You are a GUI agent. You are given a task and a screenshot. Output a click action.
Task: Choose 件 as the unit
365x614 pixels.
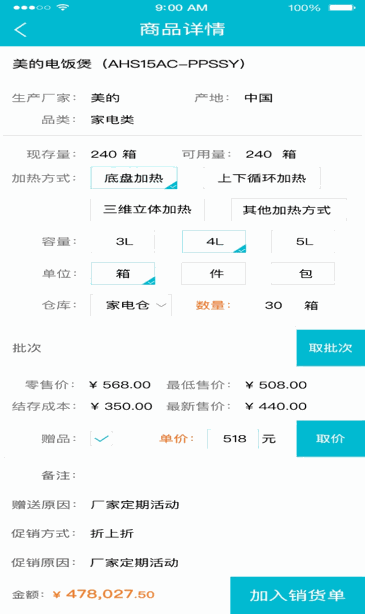point(213,273)
